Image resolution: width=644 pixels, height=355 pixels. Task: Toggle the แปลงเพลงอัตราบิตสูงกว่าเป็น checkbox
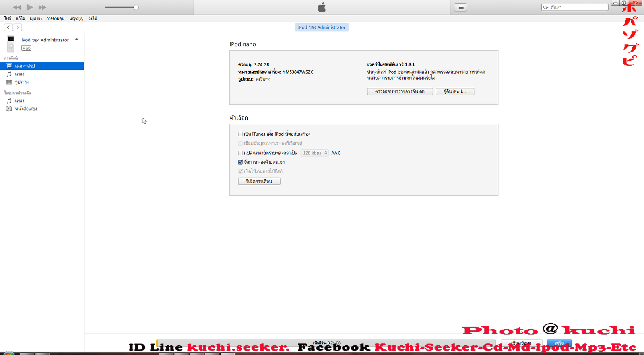[x=240, y=153]
